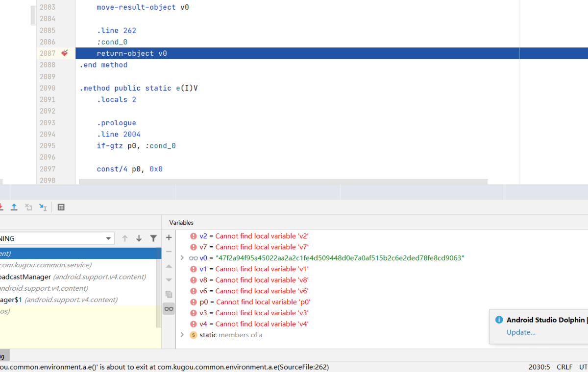The width and height of the screenshot is (588, 372).
Task: Select the next frame down arrow
Action: (139, 238)
